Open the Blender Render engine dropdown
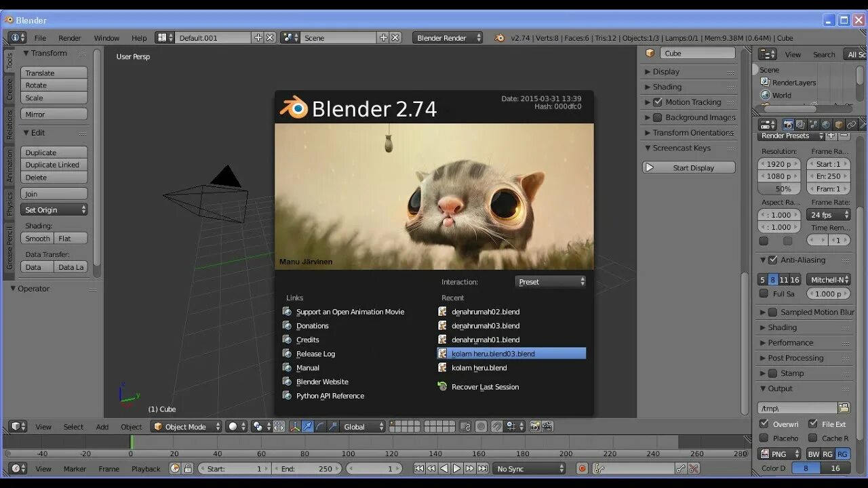 click(448, 38)
